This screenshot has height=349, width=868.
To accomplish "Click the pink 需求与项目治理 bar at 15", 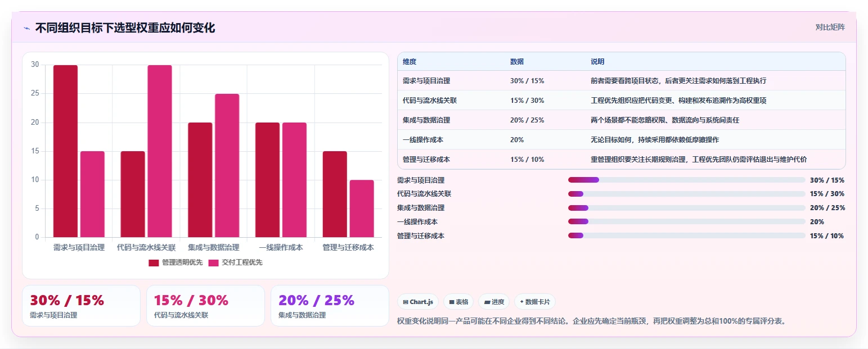I will tap(92, 194).
